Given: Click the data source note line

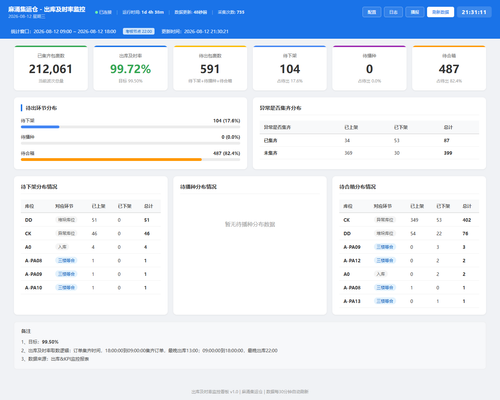Looking at the screenshot, I should point(55,359).
